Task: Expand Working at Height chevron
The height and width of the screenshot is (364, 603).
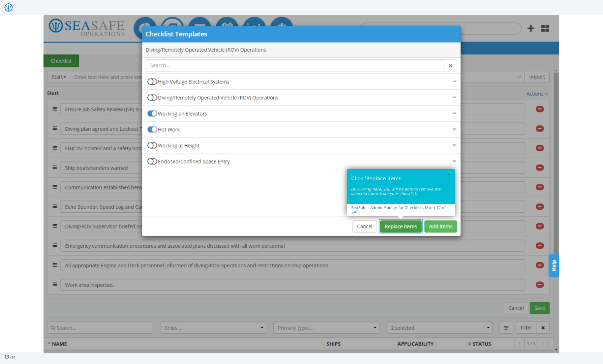Action: pyautogui.click(x=454, y=145)
